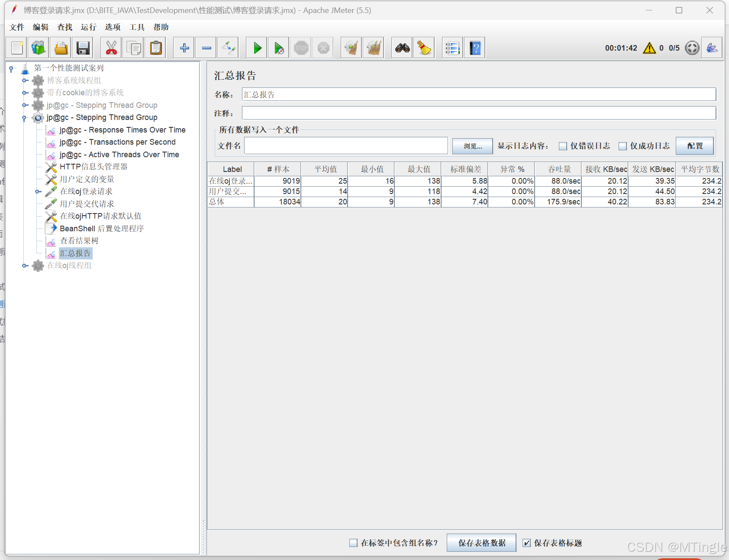Select jp@gc - Response Times Over Time

(x=123, y=130)
